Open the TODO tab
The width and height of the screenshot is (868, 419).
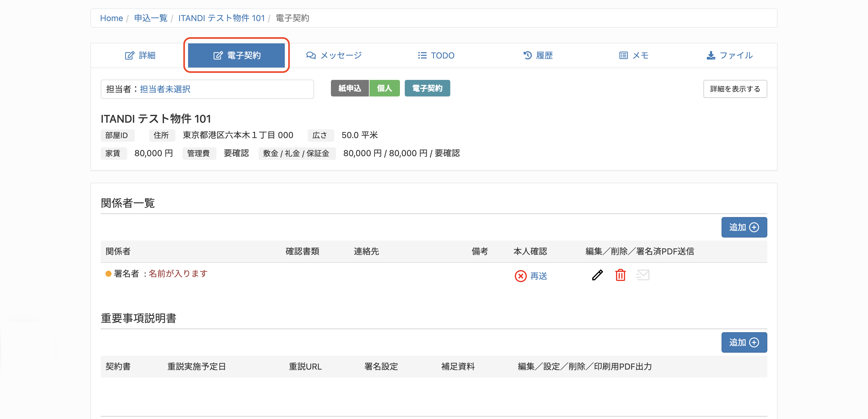pos(436,55)
